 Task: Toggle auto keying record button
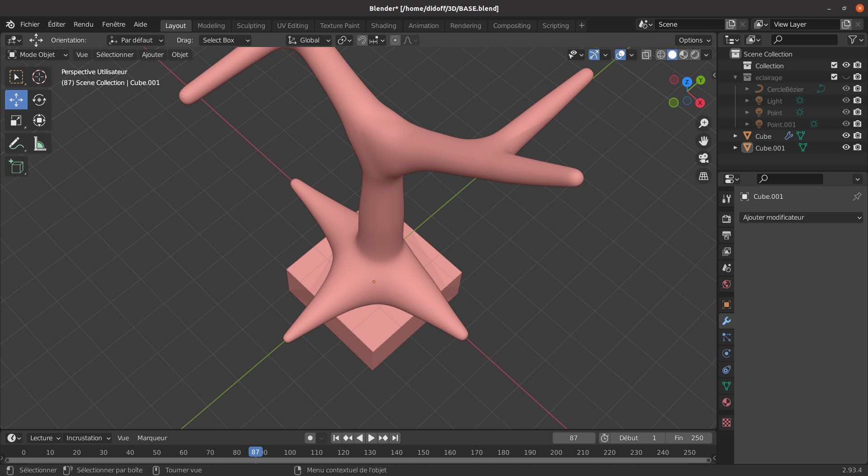pos(310,438)
